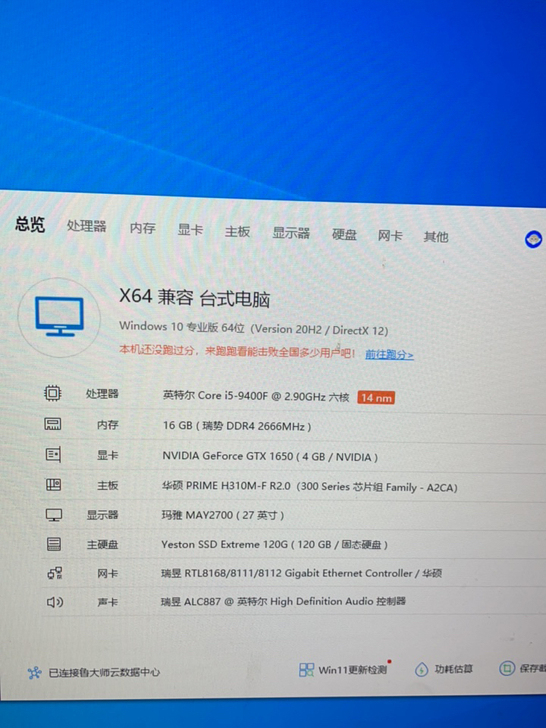Switch to the 内存 tab

tap(143, 228)
